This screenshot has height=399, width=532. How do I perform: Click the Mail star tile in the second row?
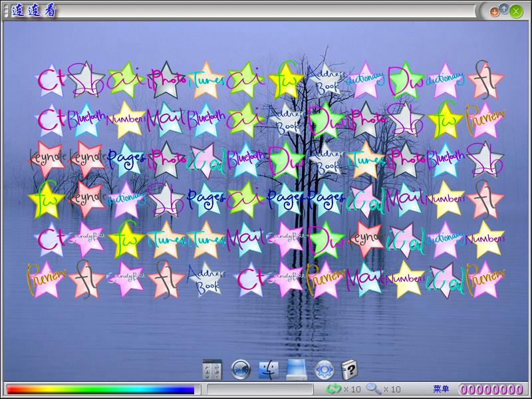point(166,120)
